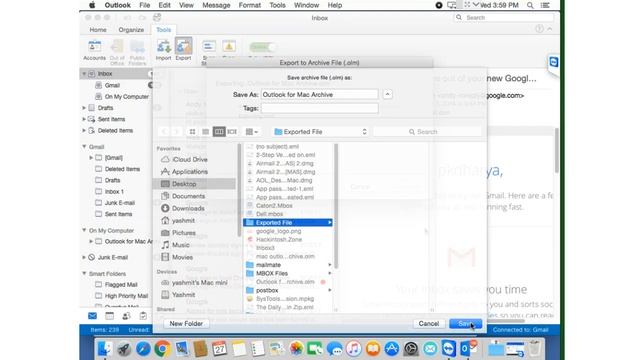
Task: Open the Message menu
Action: click(x=216, y=5)
